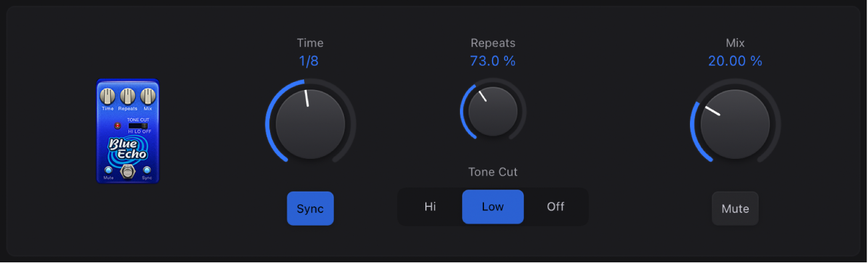The height and width of the screenshot is (263, 868).
Task: Click the footswitch on Blue Echo pedal
Action: point(127,172)
